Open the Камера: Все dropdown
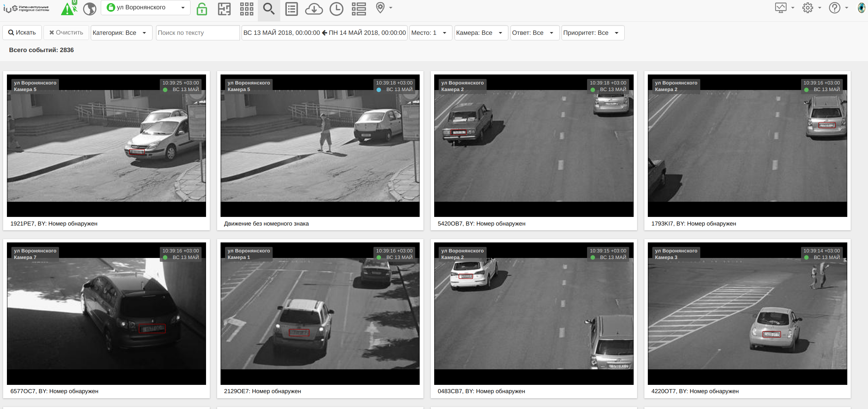The width and height of the screenshot is (868, 409). tap(481, 33)
